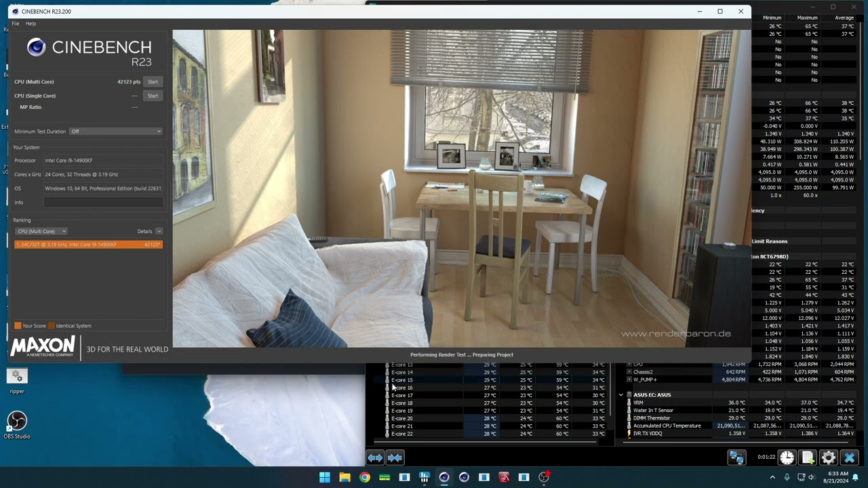Select the 24C/32T i9-14900KF ranking row
868x488 pixels.
pos(88,245)
